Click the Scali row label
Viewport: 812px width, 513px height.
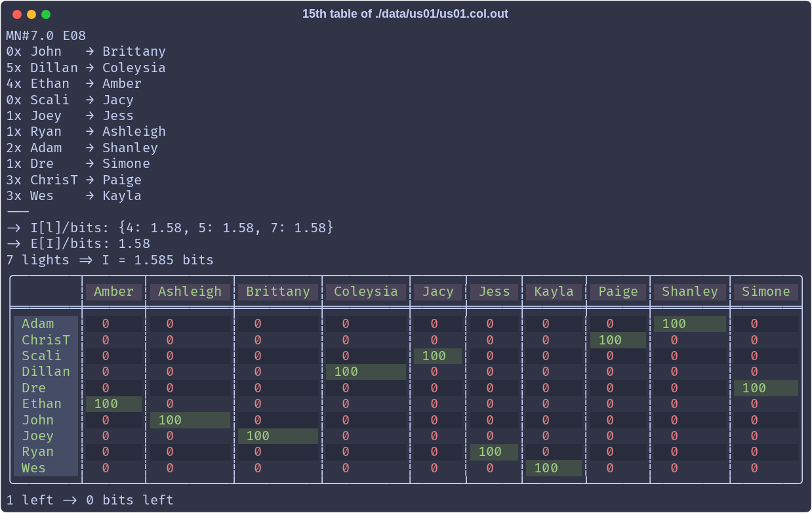pyautogui.click(x=46, y=356)
